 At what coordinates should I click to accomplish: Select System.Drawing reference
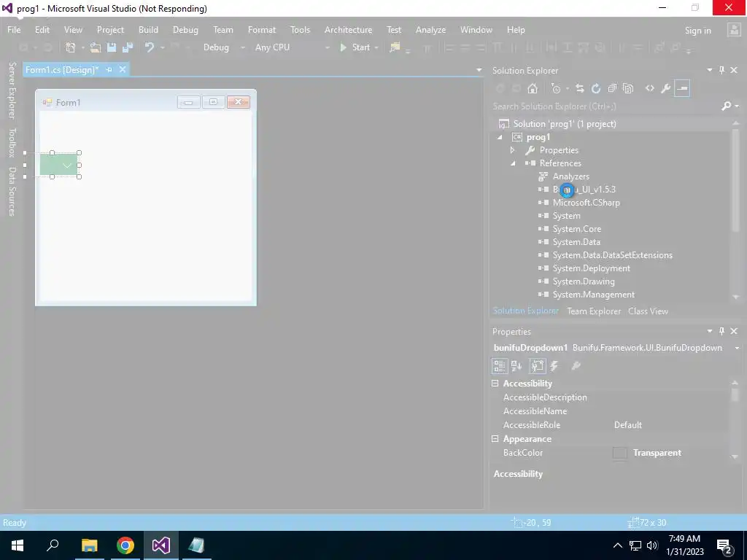pyautogui.click(x=584, y=281)
